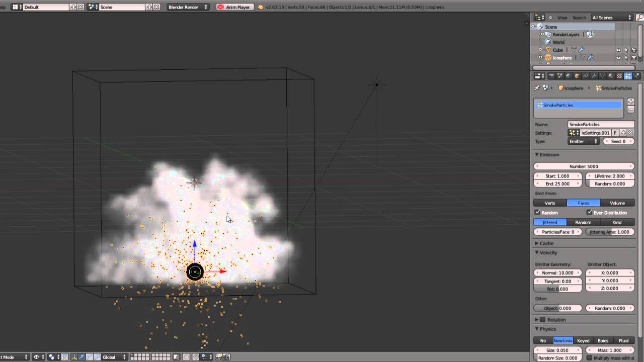The image size is (644, 362).
Task: Toggle the Icosphere visibility eye
Action: pyautogui.click(x=618, y=57)
